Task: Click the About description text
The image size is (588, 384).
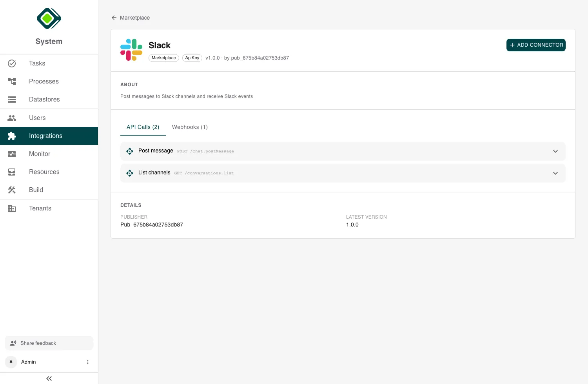Action: click(x=187, y=96)
